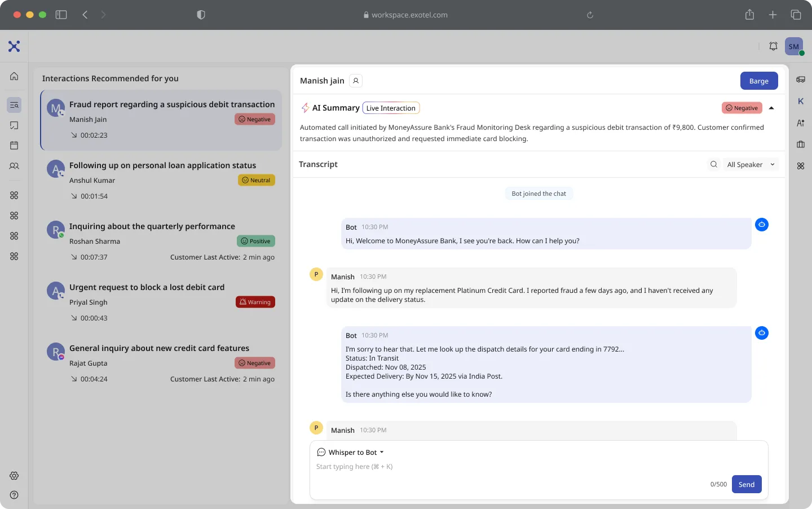Open a new browser tab

point(773,15)
